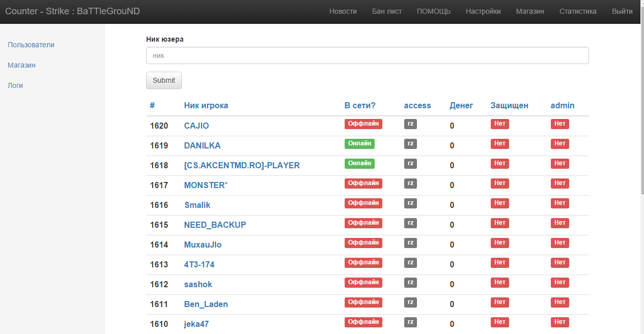This screenshot has height=334, width=644.
Task: Open Магазин in the top navbar
Action: (530, 11)
